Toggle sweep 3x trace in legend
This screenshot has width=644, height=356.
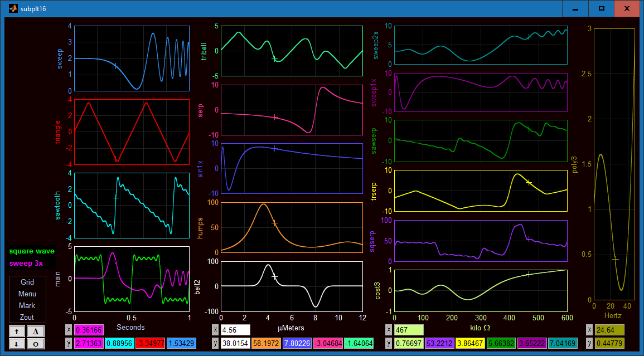(x=26, y=263)
